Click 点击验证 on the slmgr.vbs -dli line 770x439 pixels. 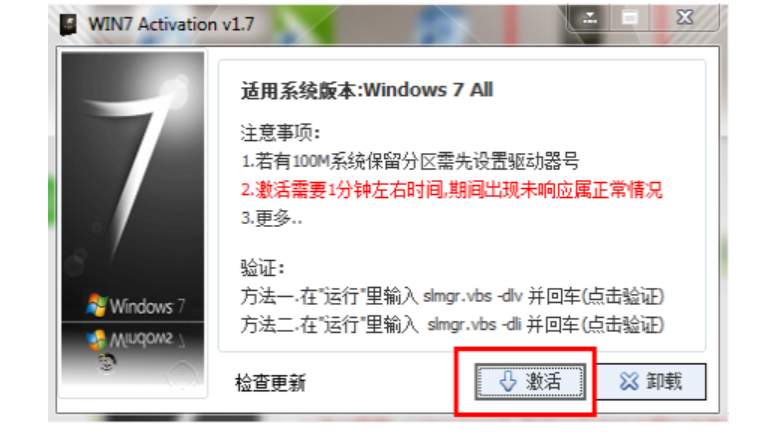623,325
